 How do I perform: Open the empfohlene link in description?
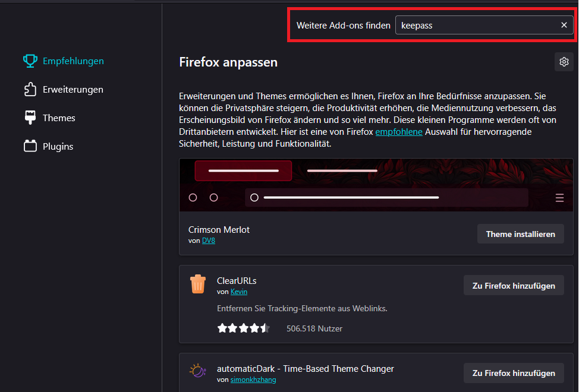click(x=399, y=132)
